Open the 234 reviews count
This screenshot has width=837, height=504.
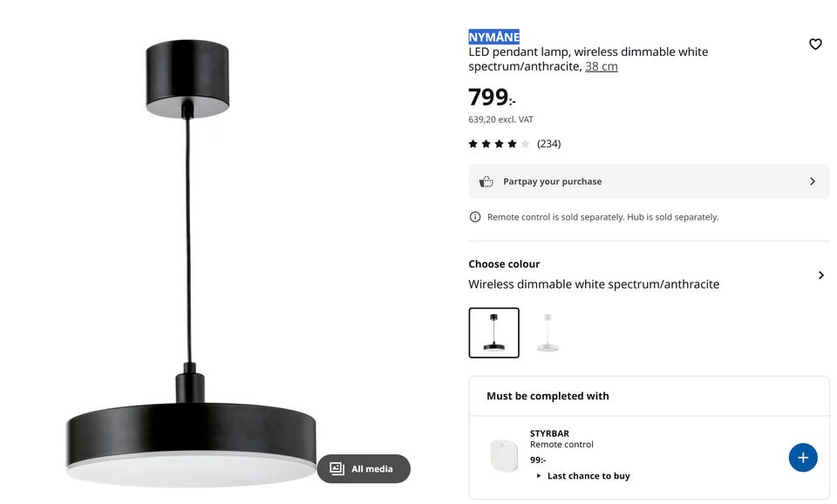click(x=548, y=144)
